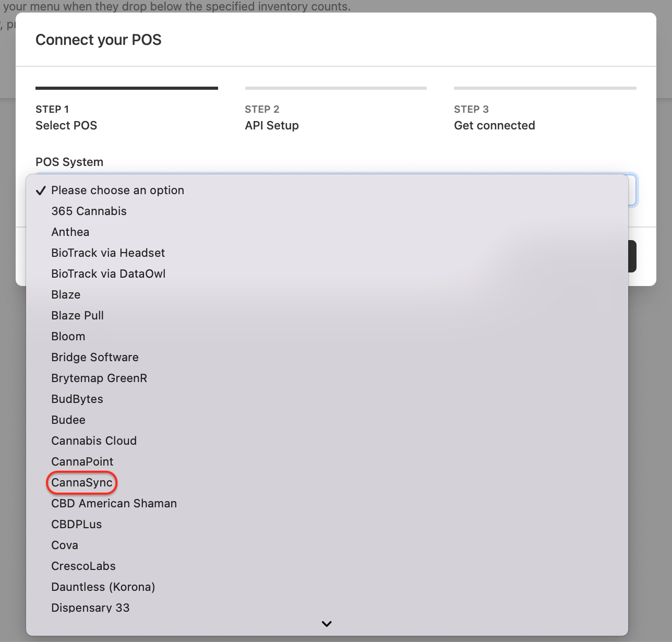672x642 pixels.
Task: Go to Step 3 Get connected
Action: 545,110
